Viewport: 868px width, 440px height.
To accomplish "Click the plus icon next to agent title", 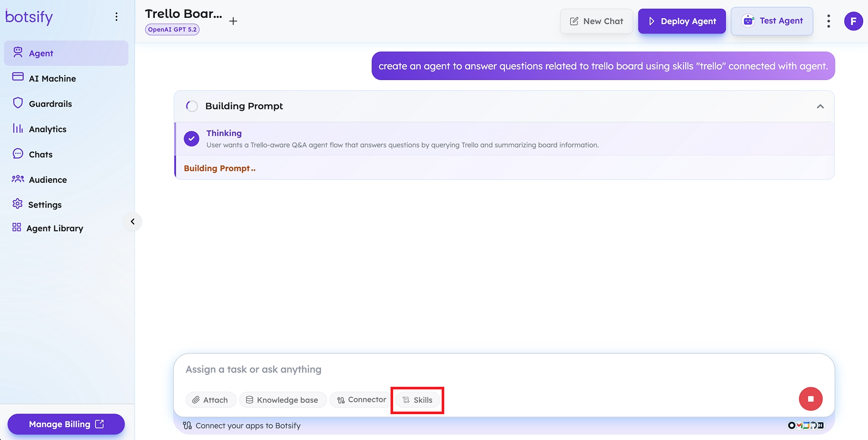I will [x=233, y=21].
